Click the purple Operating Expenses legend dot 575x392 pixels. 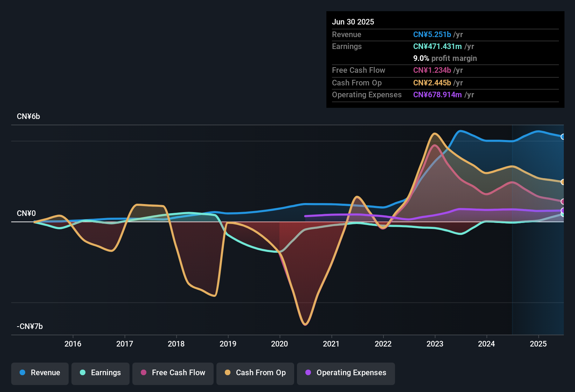(x=308, y=373)
